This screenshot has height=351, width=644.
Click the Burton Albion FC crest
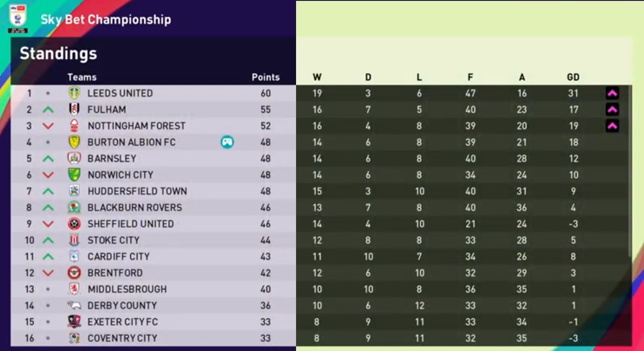click(74, 142)
